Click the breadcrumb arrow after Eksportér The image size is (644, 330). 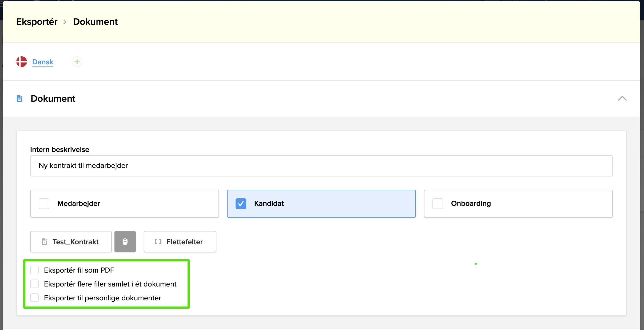pyautogui.click(x=65, y=22)
